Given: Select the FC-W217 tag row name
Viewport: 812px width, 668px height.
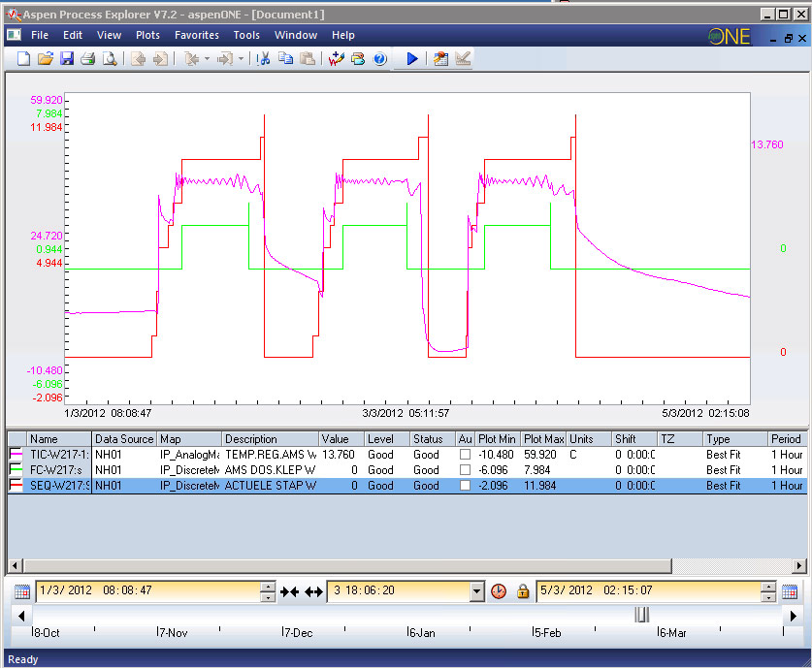Looking at the screenshot, I should [x=56, y=470].
